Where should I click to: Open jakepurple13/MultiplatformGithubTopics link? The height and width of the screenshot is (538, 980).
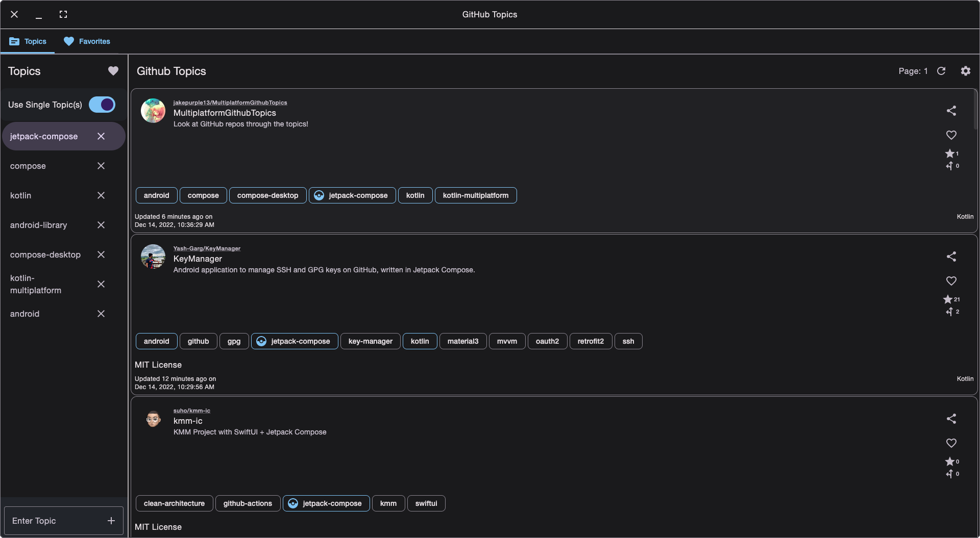[x=230, y=103]
